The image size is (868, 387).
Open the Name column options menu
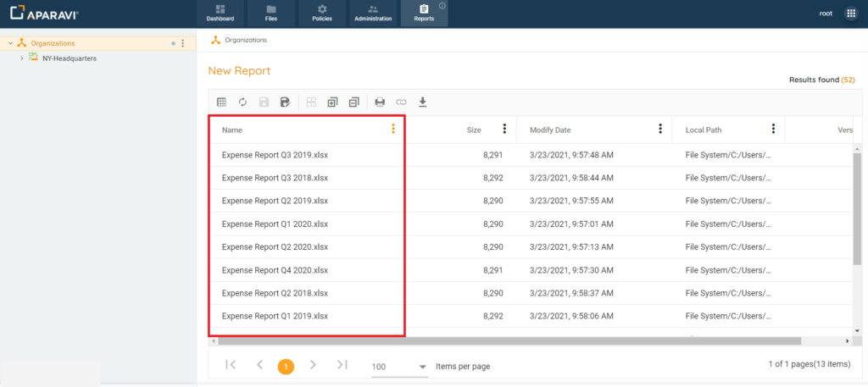pyautogui.click(x=393, y=130)
